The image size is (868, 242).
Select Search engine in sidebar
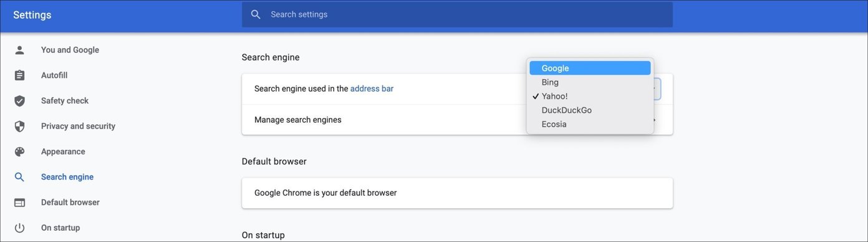[67, 177]
